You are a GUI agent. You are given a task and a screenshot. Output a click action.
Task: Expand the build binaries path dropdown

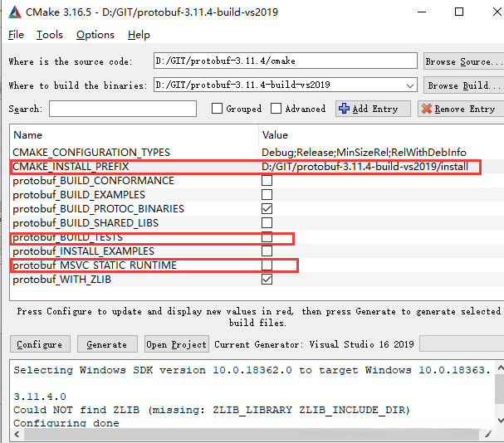pos(410,85)
